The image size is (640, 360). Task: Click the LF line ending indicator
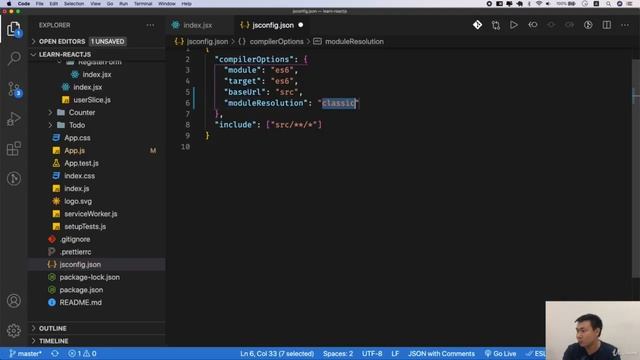(395, 353)
